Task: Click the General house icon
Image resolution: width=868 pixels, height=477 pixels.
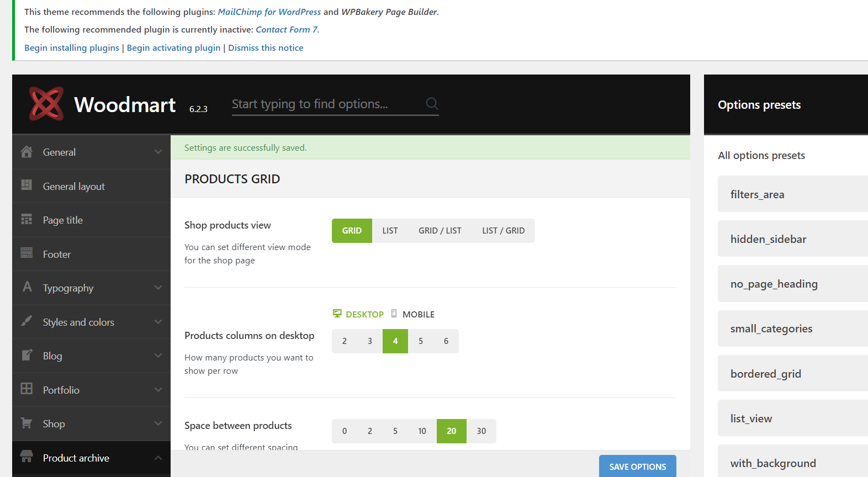Action: (27, 152)
